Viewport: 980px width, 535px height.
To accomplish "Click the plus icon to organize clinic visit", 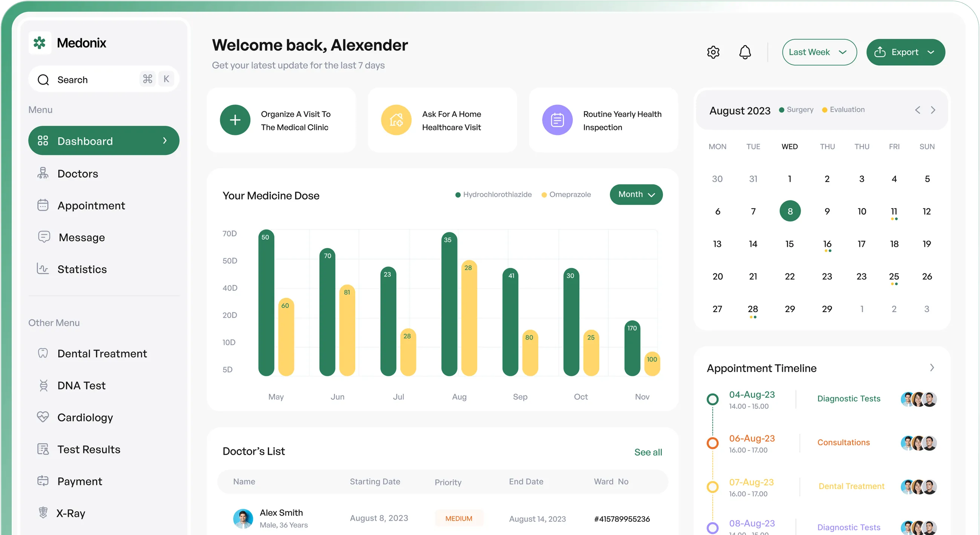I will (235, 120).
